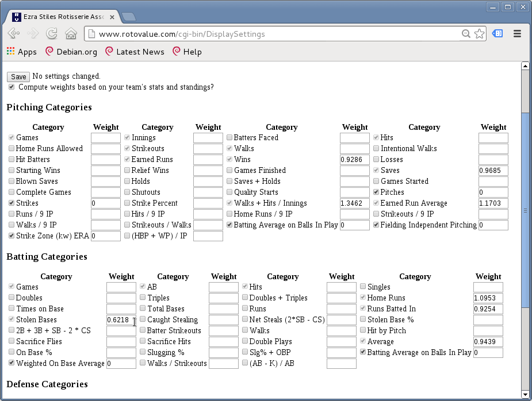Viewport: 532px width, 401px height.
Task: Edit the Average weight field 0.9439
Action: click(488, 342)
